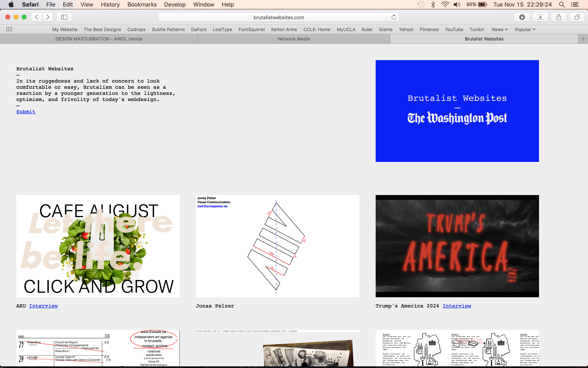Open the Kuler bookmark
This screenshot has height=368, width=588.
click(367, 29)
